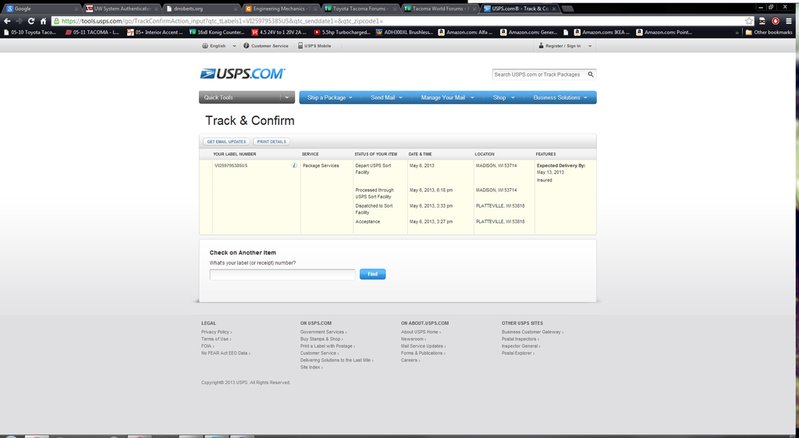Click the magnifier search icon on USPS

click(x=591, y=74)
